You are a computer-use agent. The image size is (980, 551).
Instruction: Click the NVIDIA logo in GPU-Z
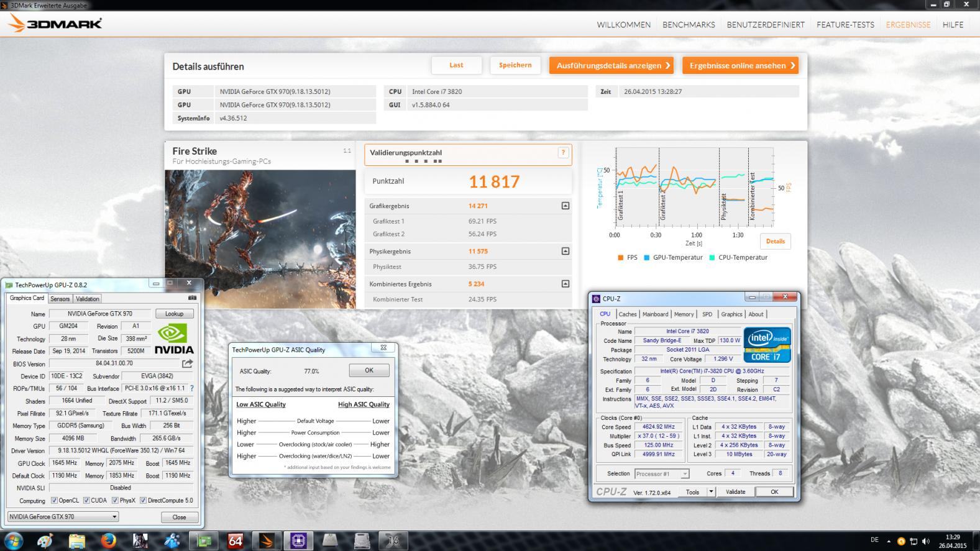pyautogui.click(x=174, y=339)
